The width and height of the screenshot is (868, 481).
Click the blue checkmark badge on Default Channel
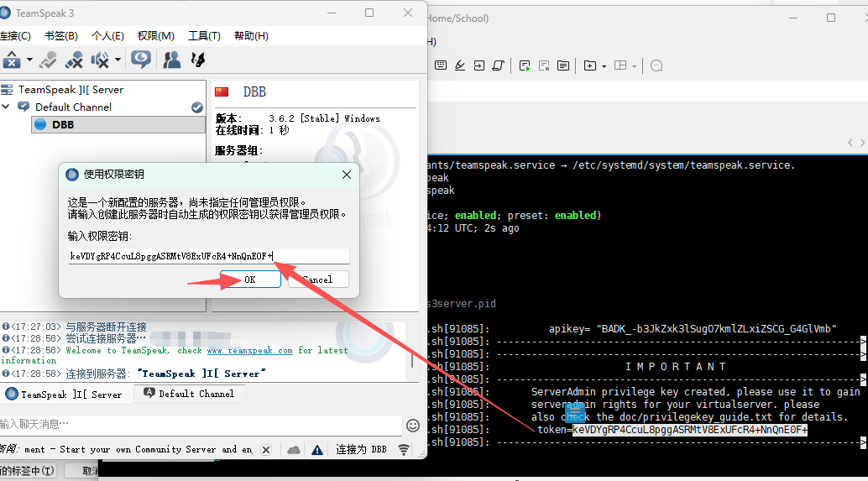(197, 107)
